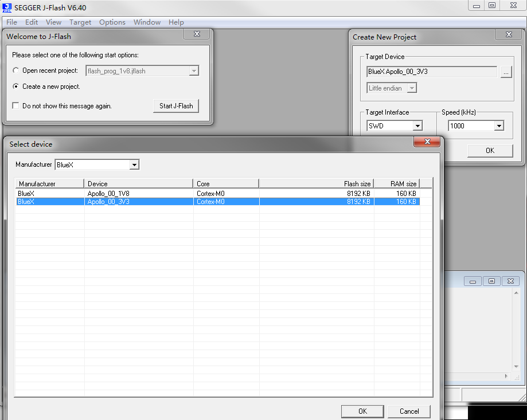
Task: Click the scroll right arrow in background window
Action: pyautogui.click(x=506, y=376)
